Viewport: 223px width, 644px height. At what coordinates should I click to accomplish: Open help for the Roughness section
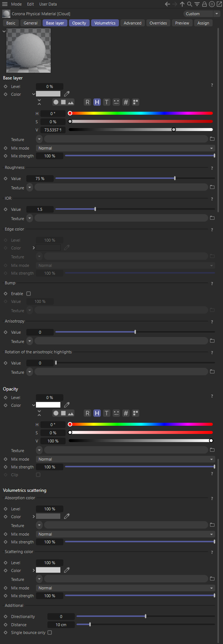point(212,168)
